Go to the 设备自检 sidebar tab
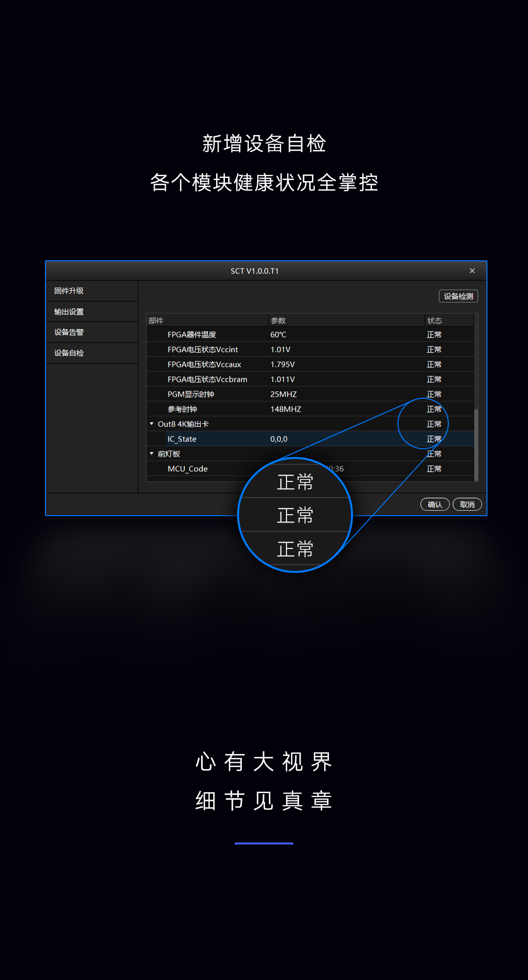The image size is (528, 980). [x=69, y=353]
